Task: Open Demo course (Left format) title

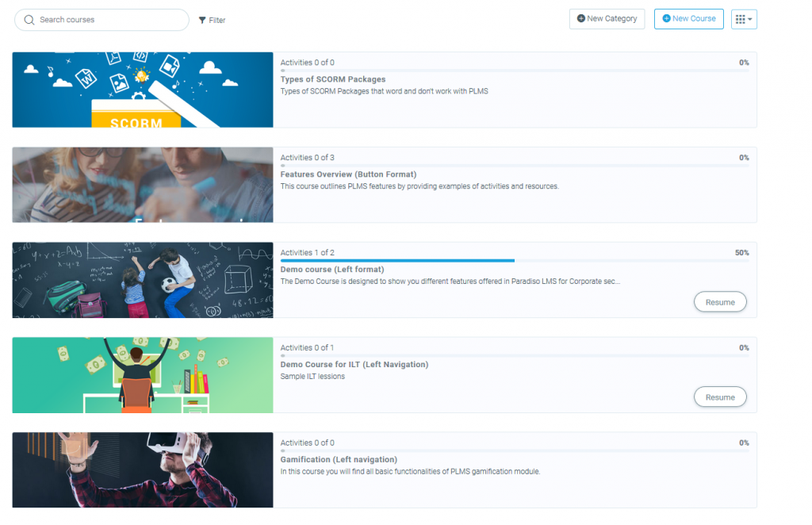Action: pos(330,270)
